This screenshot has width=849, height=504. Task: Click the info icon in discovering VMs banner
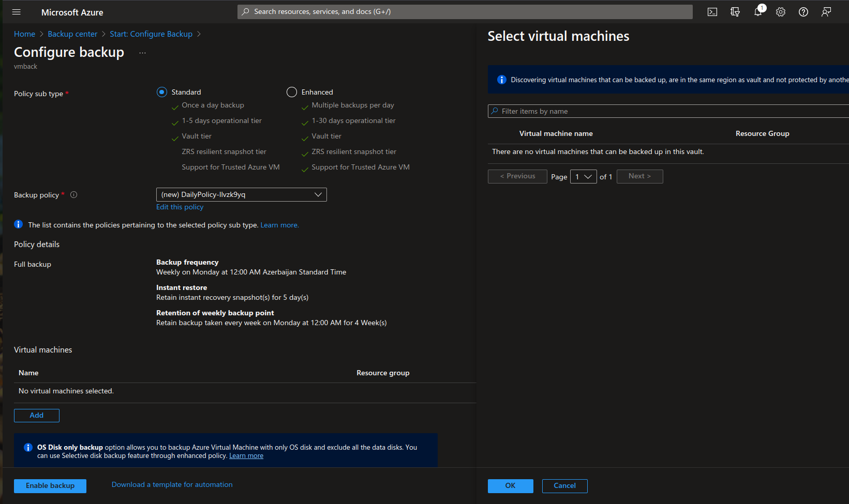click(501, 80)
